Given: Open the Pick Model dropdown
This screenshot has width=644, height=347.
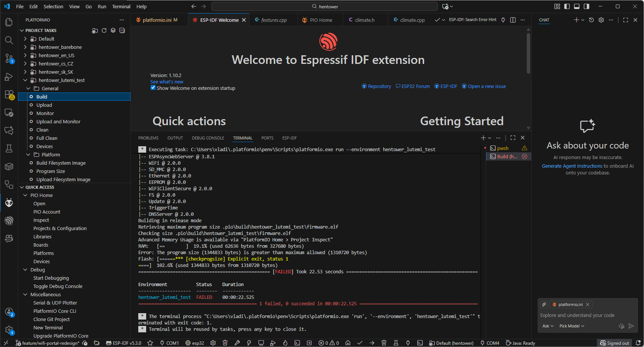Looking at the screenshot, I should pyautogui.click(x=571, y=326).
